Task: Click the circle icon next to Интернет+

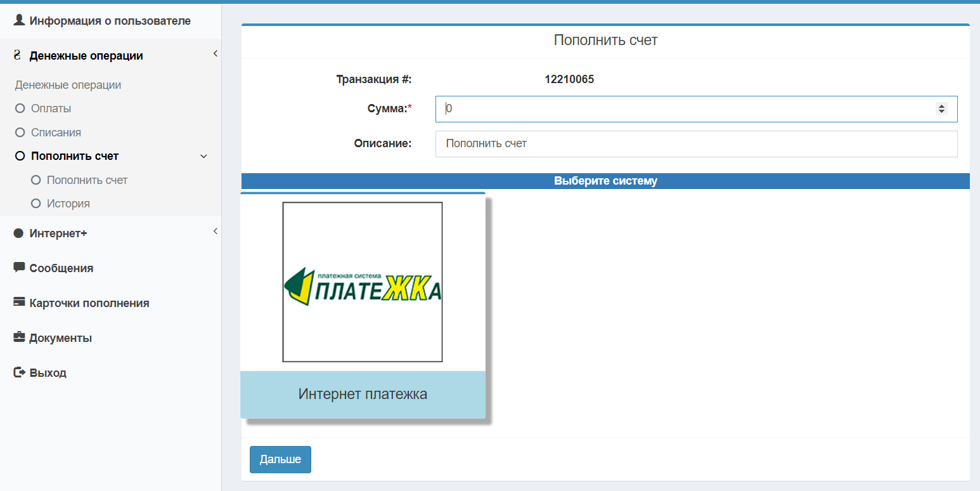Action: point(18,233)
